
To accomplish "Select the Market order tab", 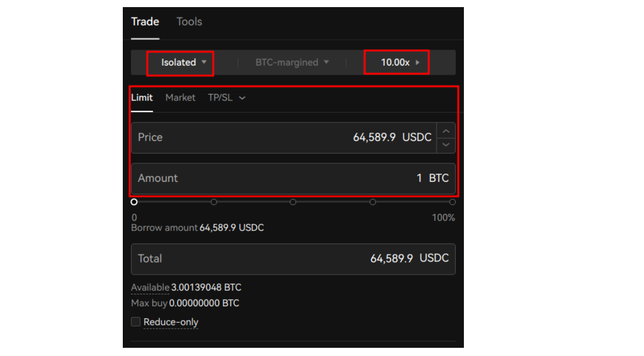I will 180,97.
